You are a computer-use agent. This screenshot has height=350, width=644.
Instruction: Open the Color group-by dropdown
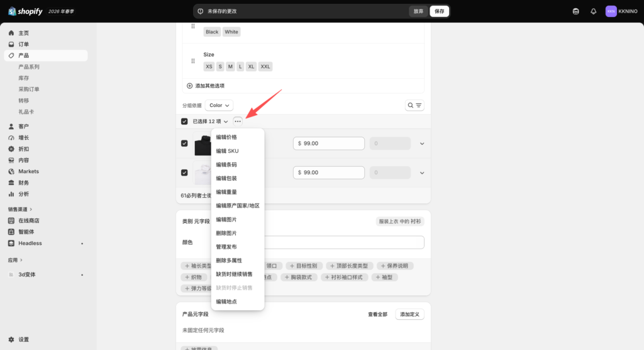(219, 105)
